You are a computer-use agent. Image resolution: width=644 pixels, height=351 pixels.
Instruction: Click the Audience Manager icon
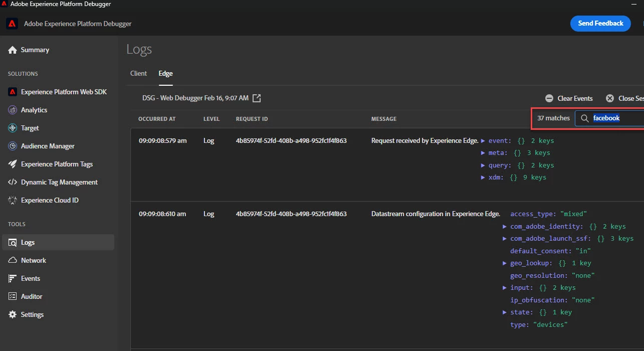pos(13,146)
